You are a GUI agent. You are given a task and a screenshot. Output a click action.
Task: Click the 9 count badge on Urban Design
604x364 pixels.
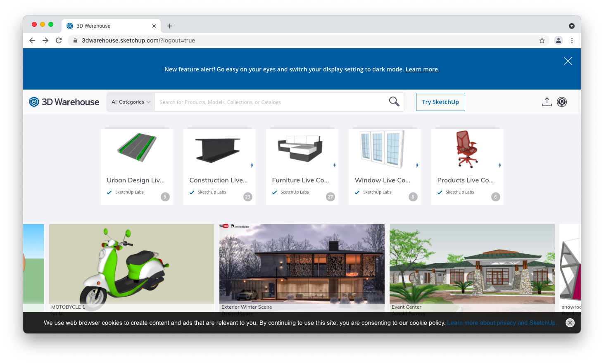(x=165, y=197)
